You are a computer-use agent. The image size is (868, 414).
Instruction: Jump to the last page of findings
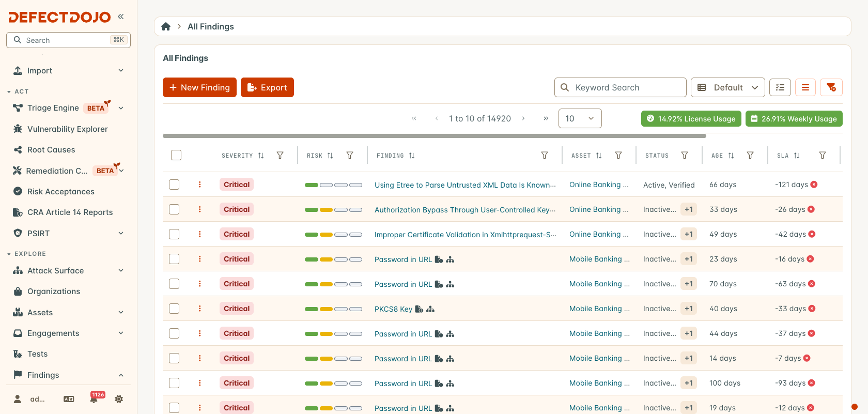click(546, 118)
